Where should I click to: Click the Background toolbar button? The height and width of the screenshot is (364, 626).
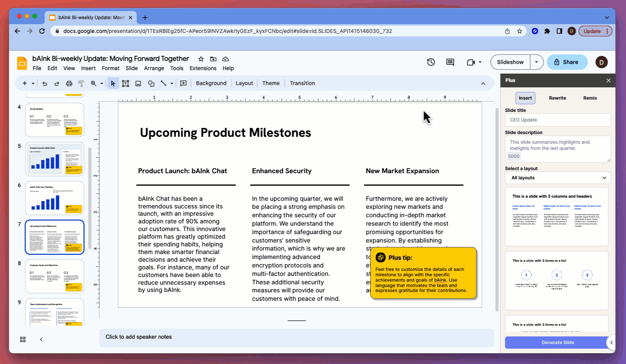(211, 83)
